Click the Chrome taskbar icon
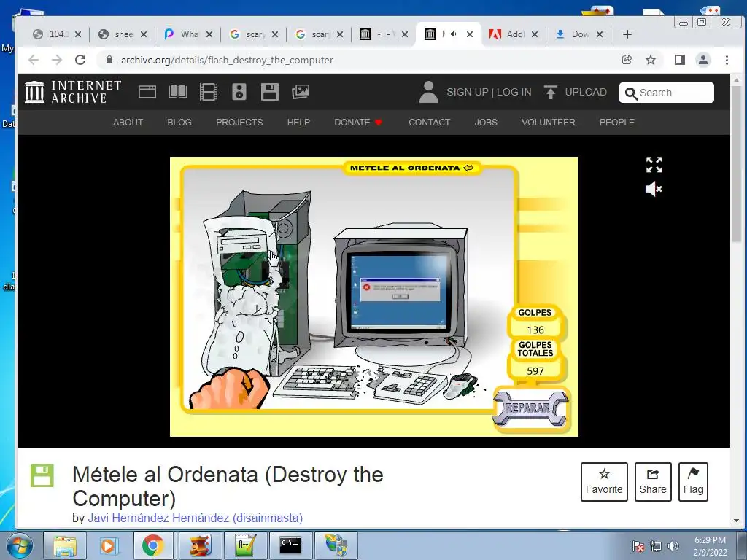This screenshot has height=560, width=747. (153, 545)
